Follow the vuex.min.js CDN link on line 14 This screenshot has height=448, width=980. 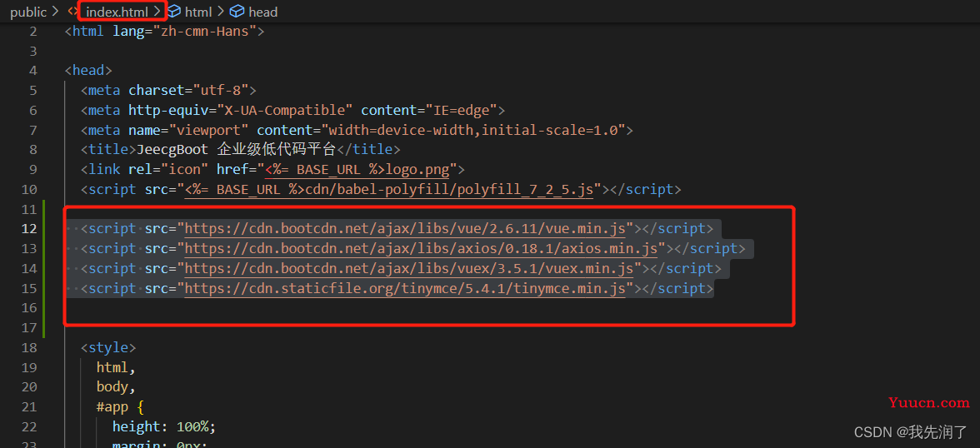click(409, 269)
